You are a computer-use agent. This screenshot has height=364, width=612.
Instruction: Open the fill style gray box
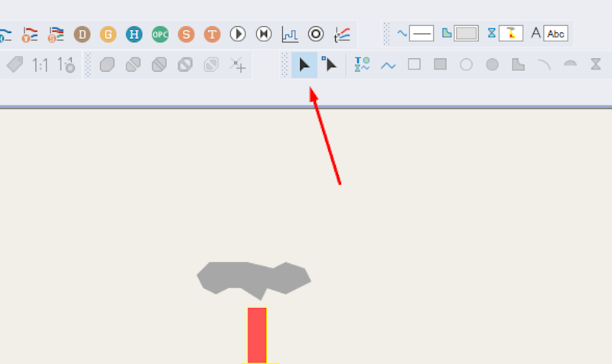[466, 34]
